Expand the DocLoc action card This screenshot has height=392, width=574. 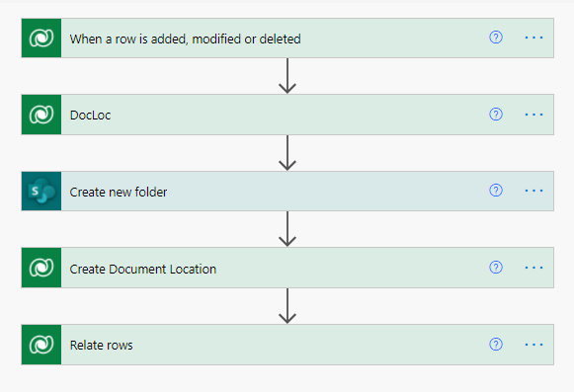[287, 115]
